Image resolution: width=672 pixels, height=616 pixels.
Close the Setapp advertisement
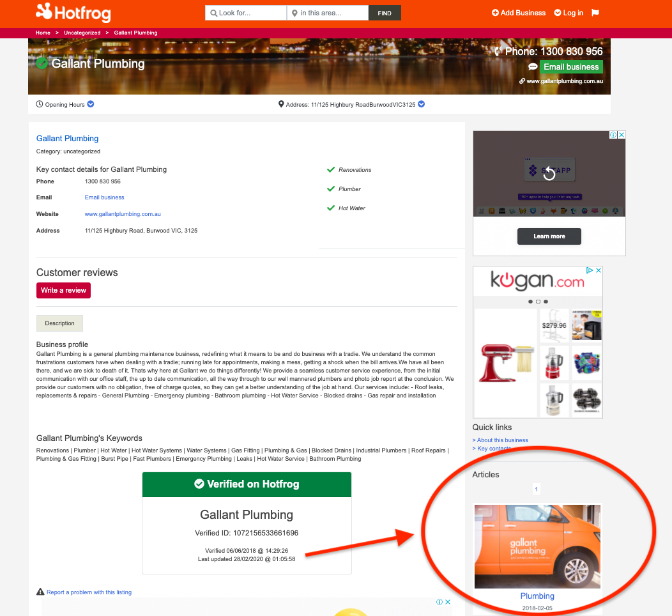tap(622, 135)
